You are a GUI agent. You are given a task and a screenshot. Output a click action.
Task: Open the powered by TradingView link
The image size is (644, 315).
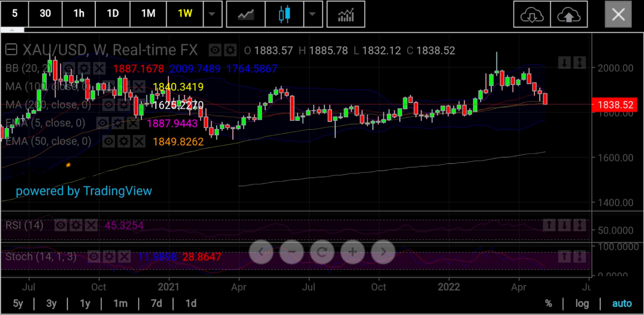click(84, 191)
